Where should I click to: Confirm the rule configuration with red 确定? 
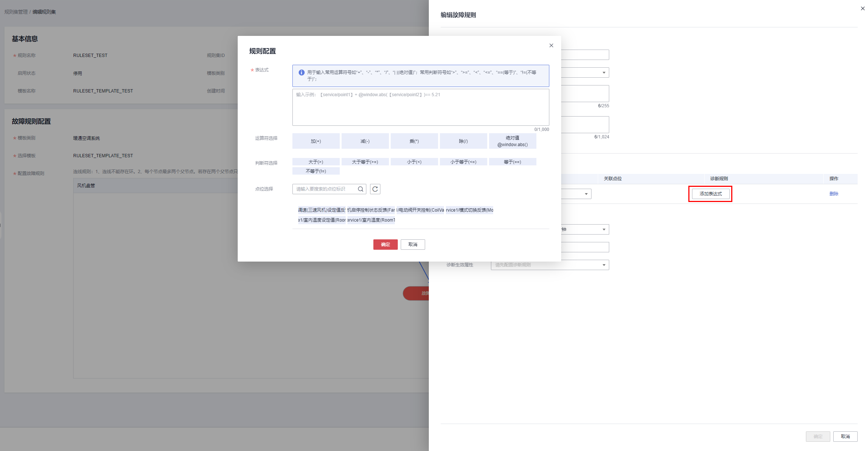385,245
